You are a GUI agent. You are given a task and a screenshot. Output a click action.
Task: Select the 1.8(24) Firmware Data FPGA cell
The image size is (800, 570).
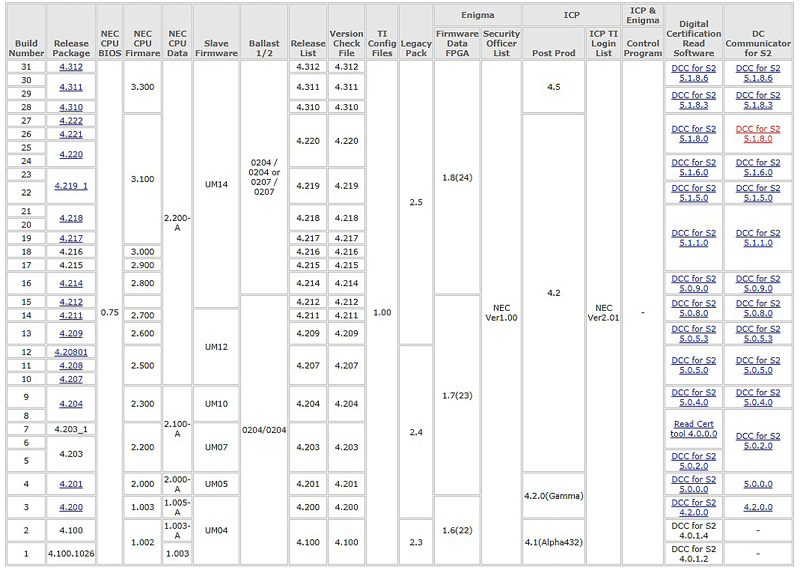(457, 178)
